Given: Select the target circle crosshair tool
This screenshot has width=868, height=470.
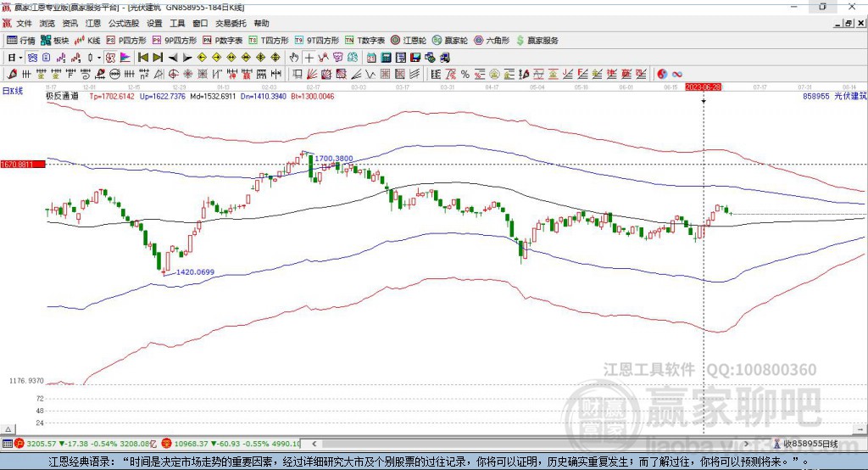Looking at the screenshot, I should 173,74.
